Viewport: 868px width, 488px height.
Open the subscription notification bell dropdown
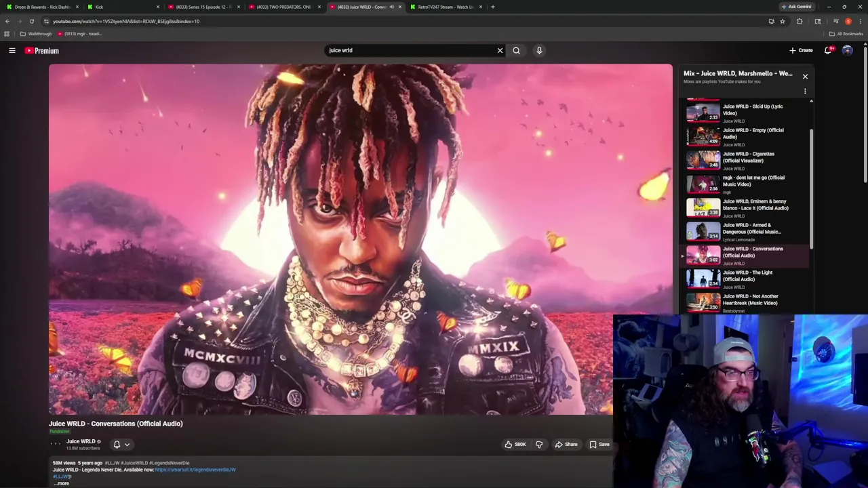click(121, 445)
